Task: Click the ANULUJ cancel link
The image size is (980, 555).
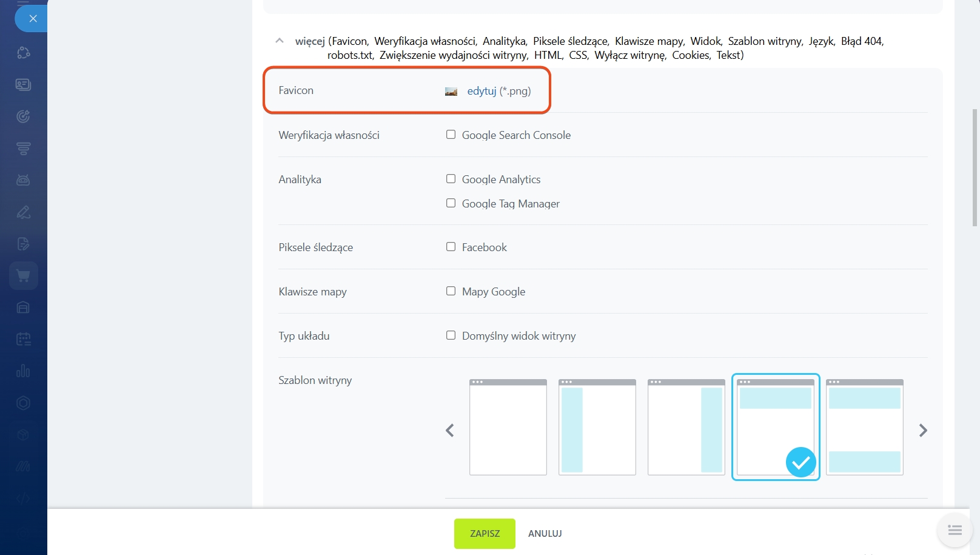Action: click(x=545, y=534)
